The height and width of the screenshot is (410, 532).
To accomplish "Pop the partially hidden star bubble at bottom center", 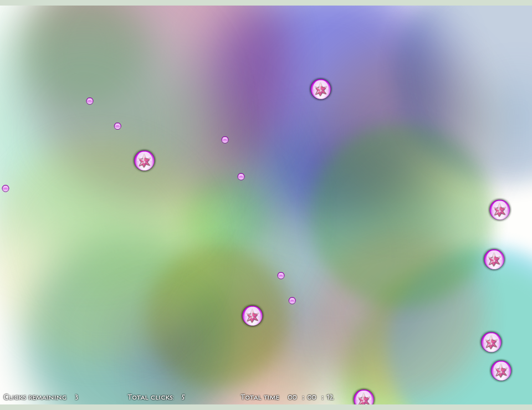I will (365, 398).
